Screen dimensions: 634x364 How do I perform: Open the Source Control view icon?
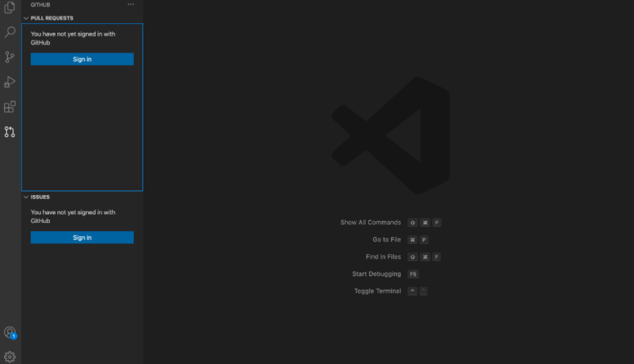10,57
